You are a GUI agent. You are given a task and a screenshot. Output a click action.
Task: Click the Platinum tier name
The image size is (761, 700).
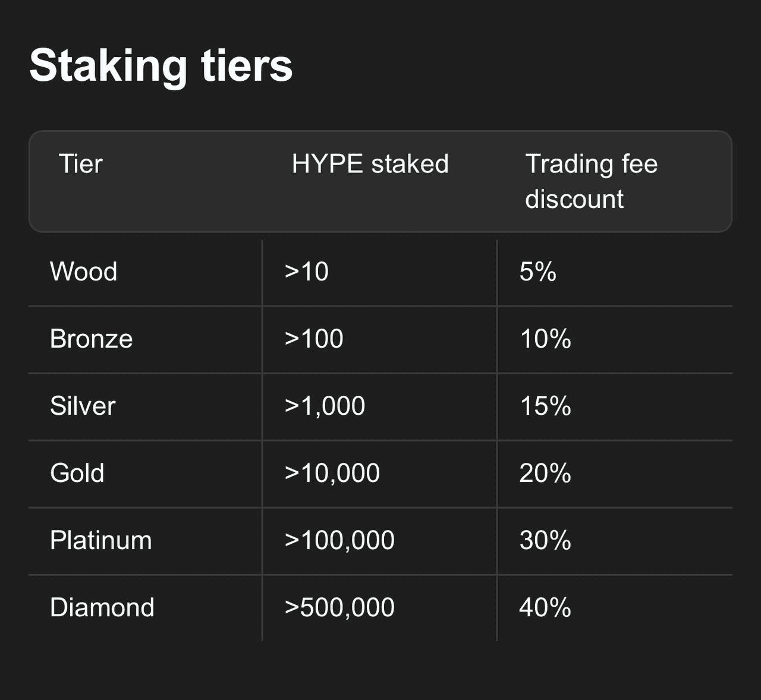coord(101,540)
